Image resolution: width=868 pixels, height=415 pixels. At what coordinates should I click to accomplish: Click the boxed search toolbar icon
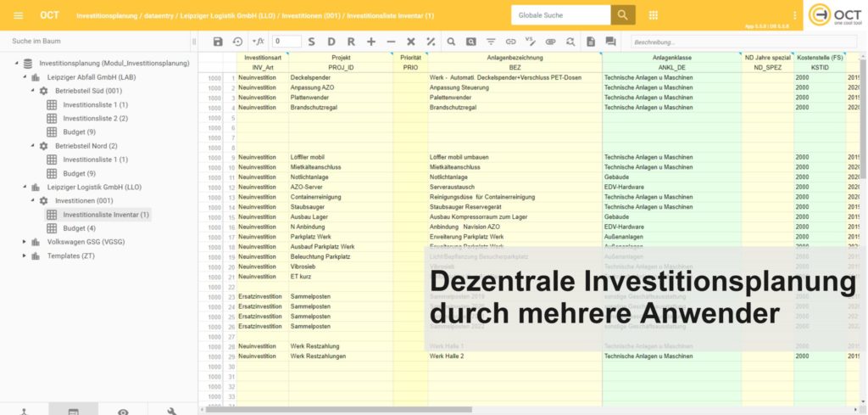(470, 42)
